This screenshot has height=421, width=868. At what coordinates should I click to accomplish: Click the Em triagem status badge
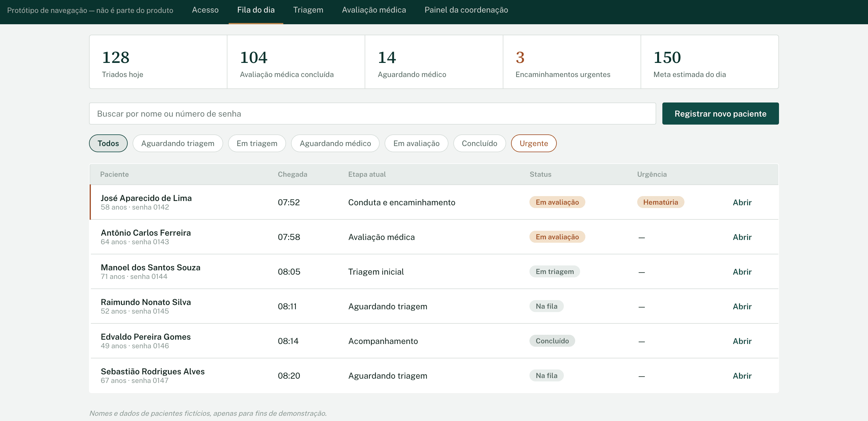pos(554,272)
